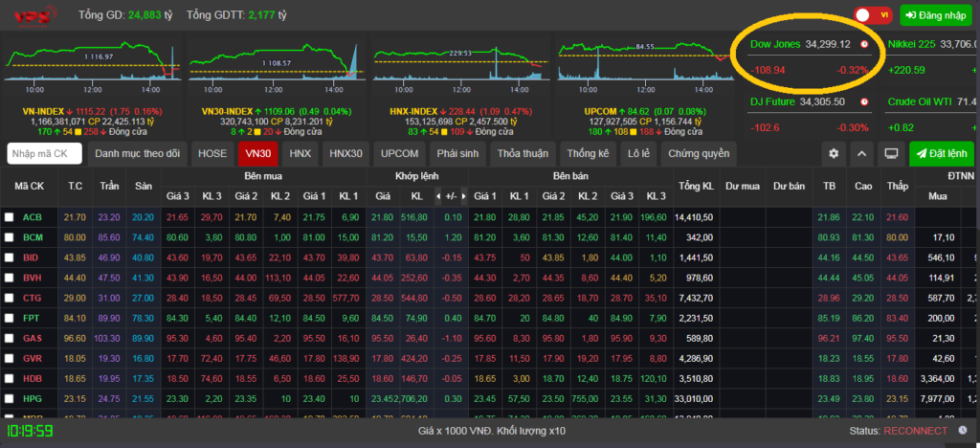Viewport: 980px width, 448px height.
Task: Click the Tổng GDTT 2,177 tỷ value
Action: pos(268,15)
